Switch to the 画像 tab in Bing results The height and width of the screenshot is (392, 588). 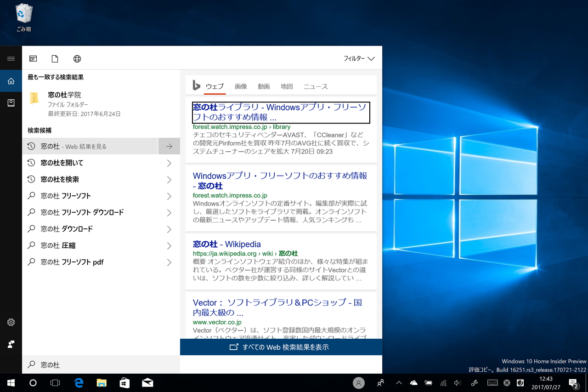[241, 86]
